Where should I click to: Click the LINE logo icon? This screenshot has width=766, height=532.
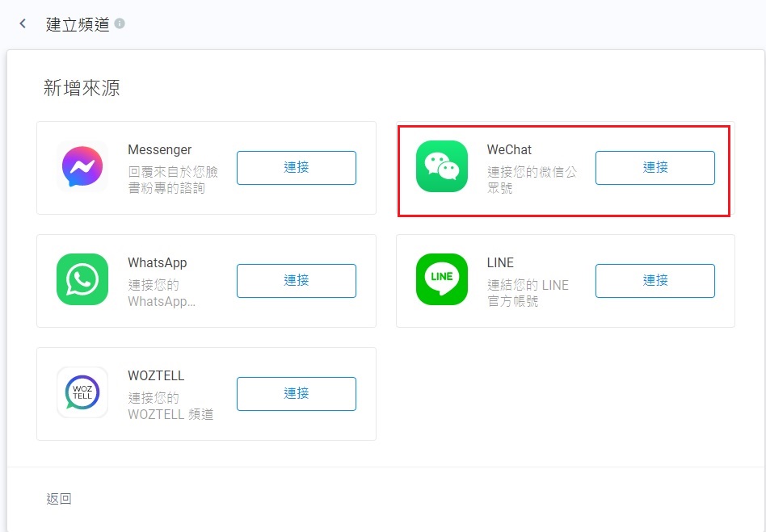(442, 279)
